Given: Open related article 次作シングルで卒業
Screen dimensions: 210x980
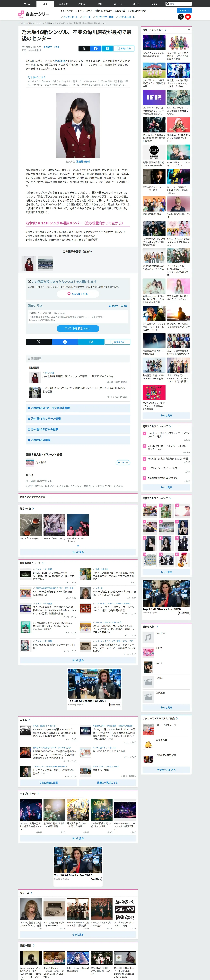Looking at the screenshot, I should pyautogui.click(x=77, y=376).
